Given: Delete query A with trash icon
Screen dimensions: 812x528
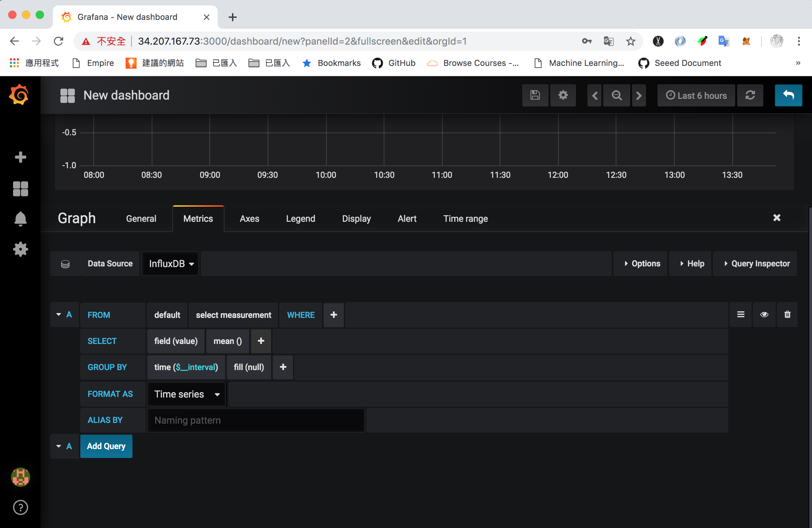Looking at the screenshot, I should (787, 314).
